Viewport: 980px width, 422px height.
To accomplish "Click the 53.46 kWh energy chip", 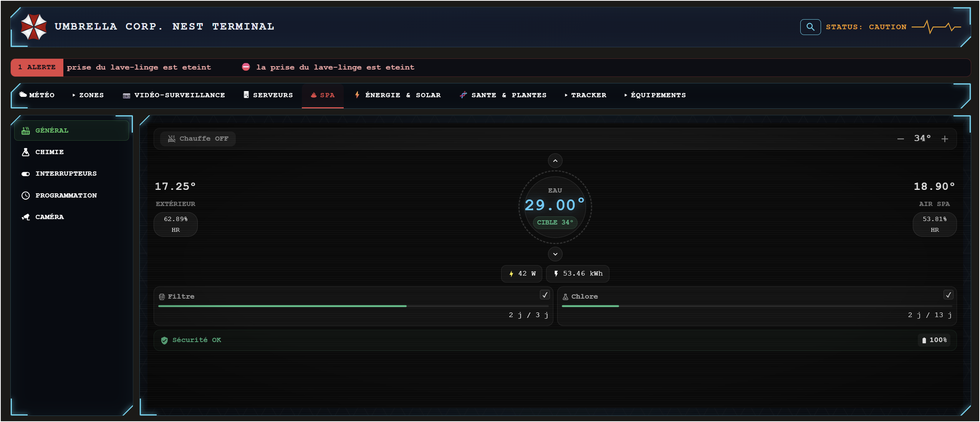I will 578,274.
